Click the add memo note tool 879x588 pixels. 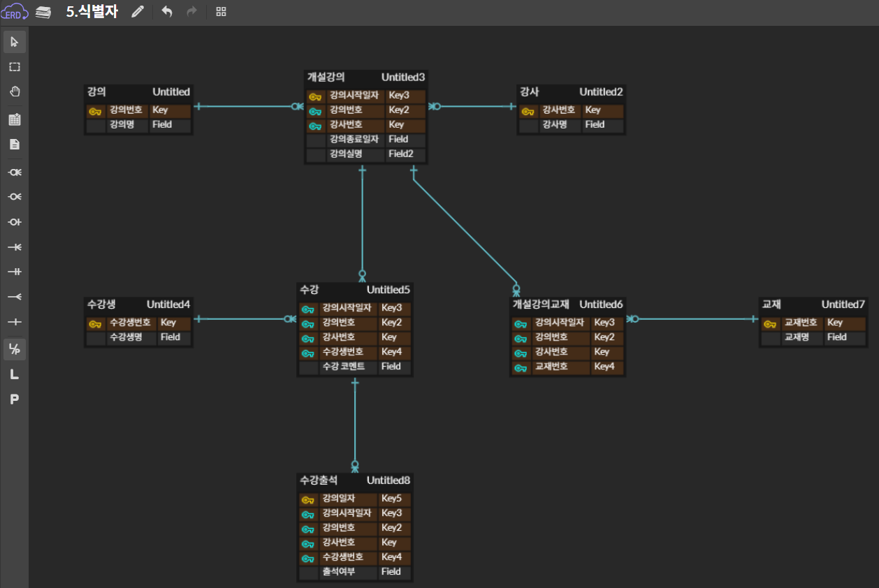tap(15, 145)
